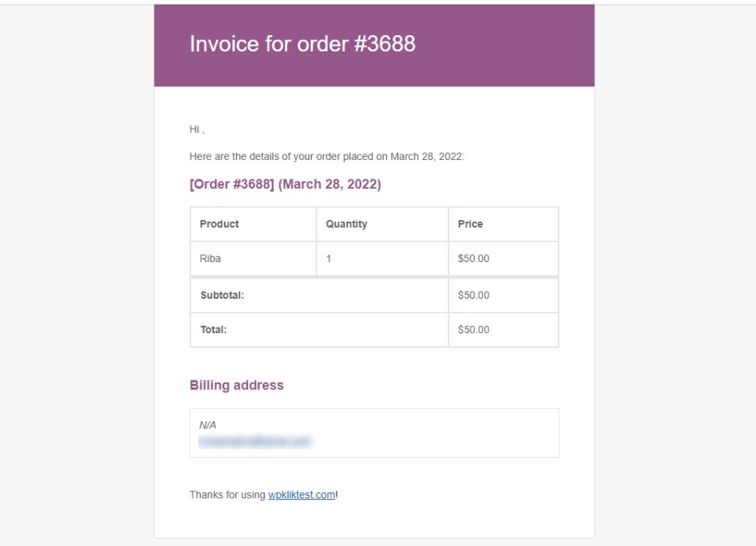This screenshot has height=546, width=756.
Task: Open the wpkliktest.com link
Action: 301,495
